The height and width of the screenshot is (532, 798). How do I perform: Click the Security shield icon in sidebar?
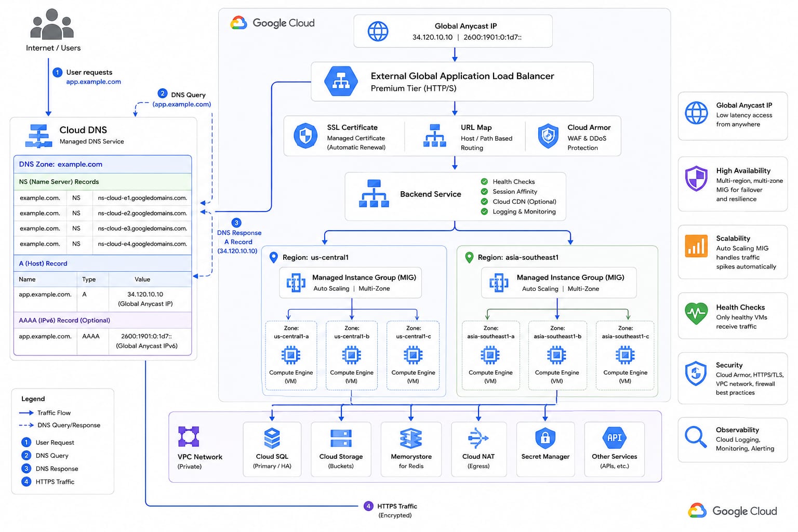pyautogui.click(x=696, y=374)
